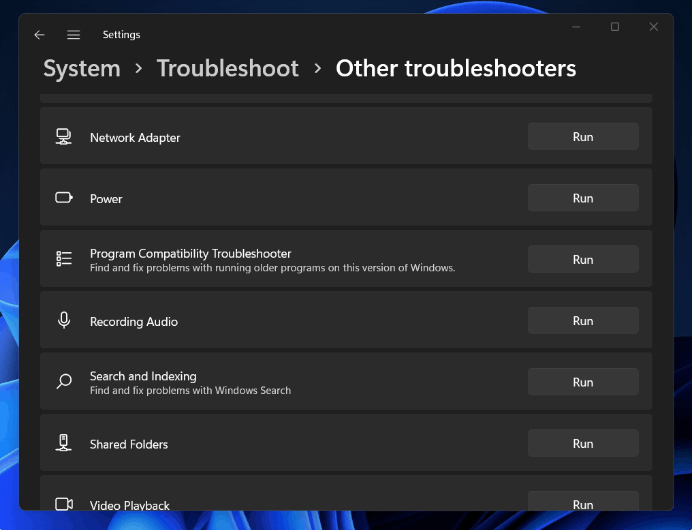Screen dimensions: 692x530
Task: Navigate to Troubleshoot in the breadcrumb
Action: point(228,68)
